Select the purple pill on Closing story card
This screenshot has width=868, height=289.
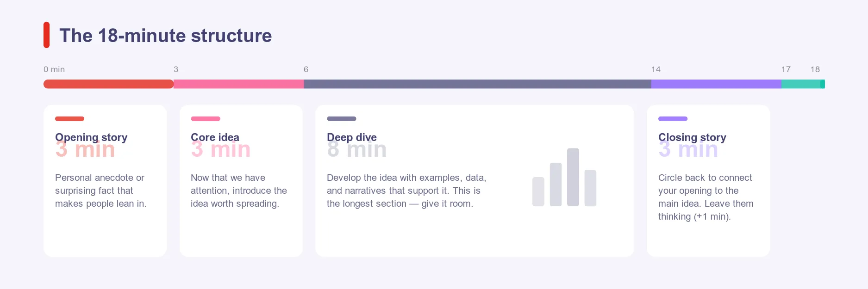pyautogui.click(x=673, y=119)
